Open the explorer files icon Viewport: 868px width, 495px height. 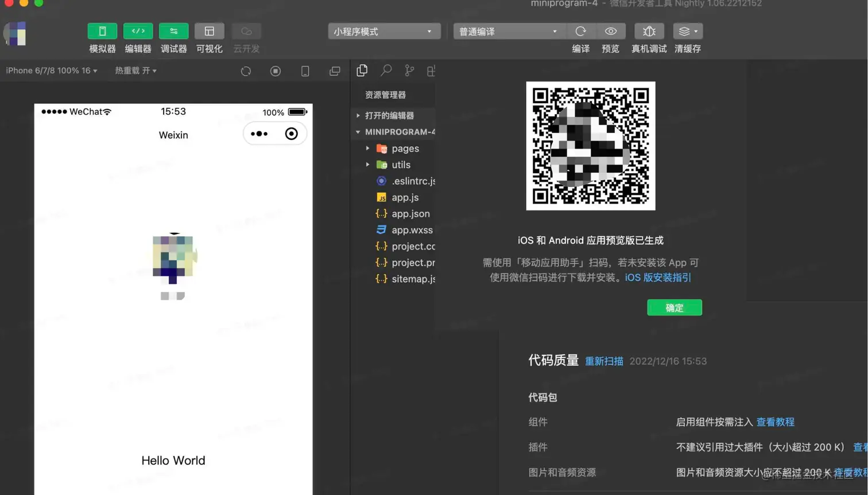pyautogui.click(x=362, y=71)
